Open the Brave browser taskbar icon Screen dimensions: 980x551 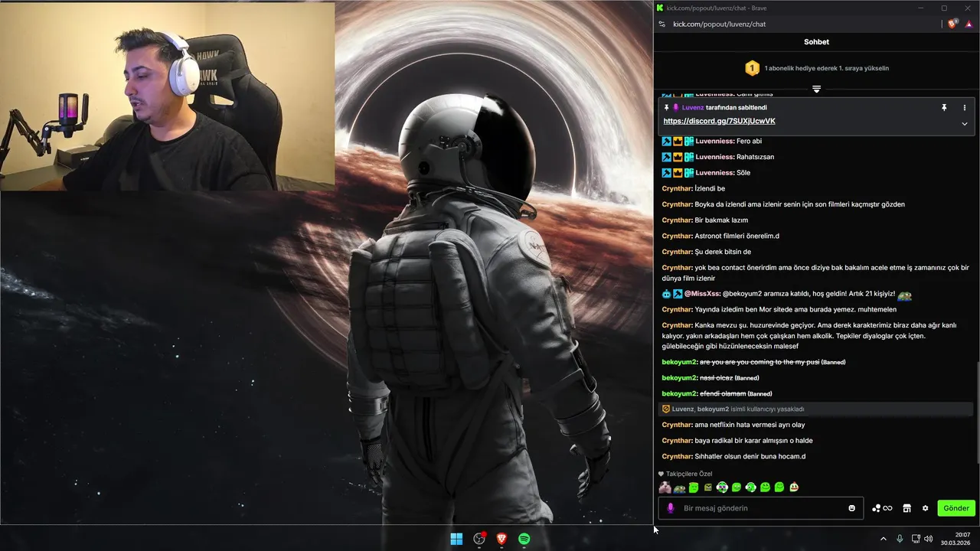tap(501, 539)
